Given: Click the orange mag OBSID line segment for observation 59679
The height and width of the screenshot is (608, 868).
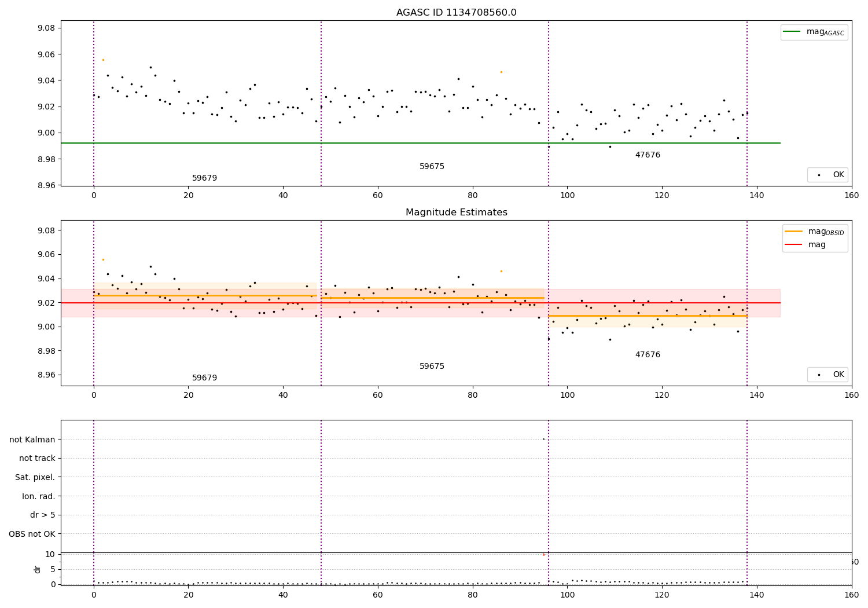Looking at the screenshot, I should (205, 296).
